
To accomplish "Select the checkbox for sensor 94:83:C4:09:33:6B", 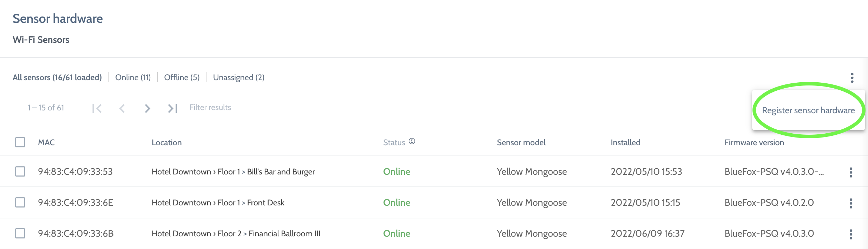I will point(20,234).
